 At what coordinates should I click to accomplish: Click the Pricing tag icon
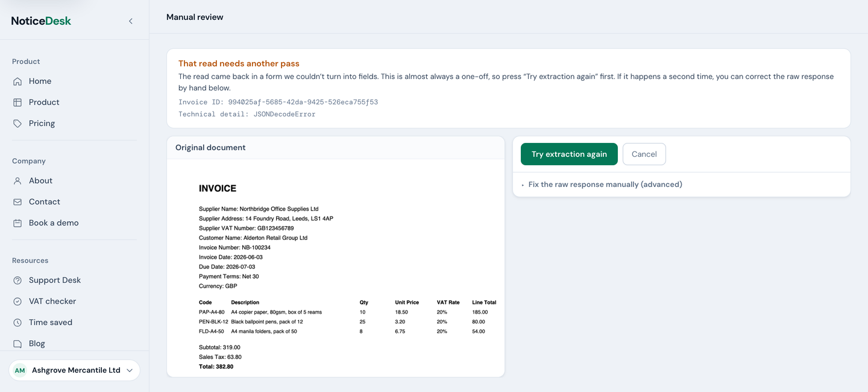coord(17,124)
